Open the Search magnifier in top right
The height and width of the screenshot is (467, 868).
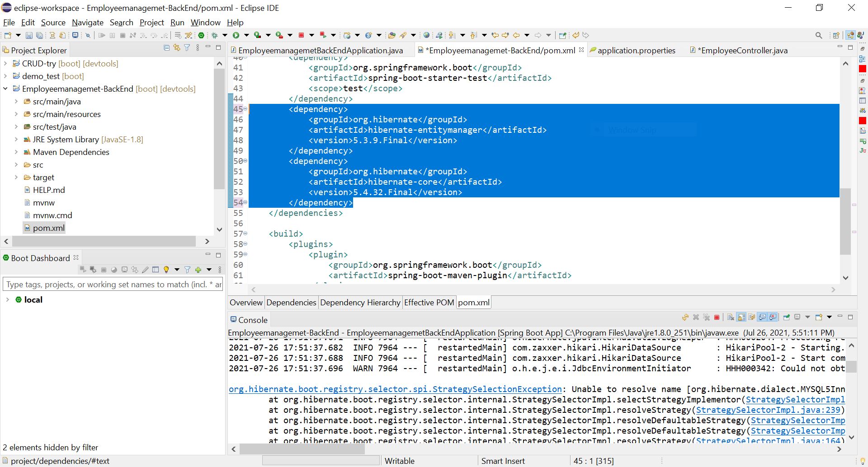pos(819,35)
